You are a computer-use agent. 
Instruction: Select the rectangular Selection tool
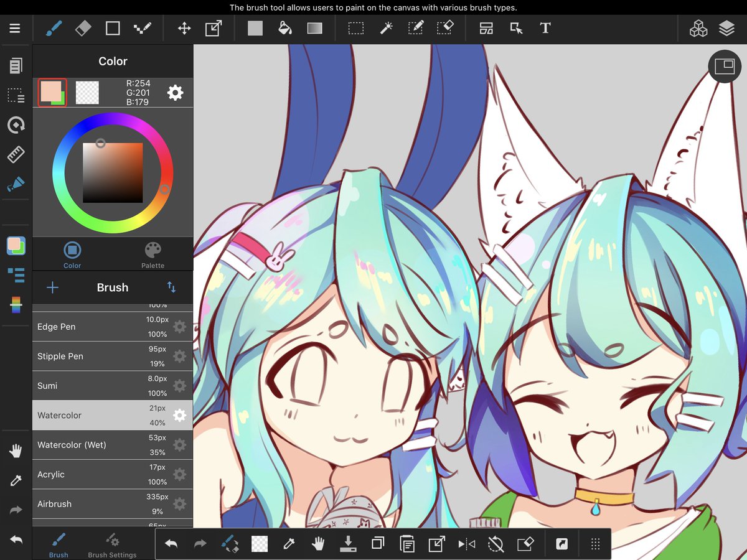(356, 29)
